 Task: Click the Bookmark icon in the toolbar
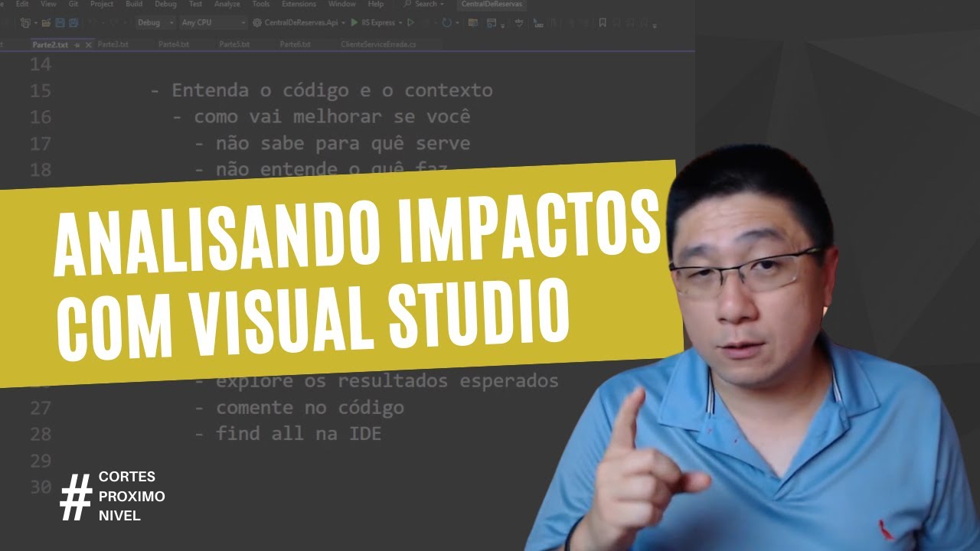click(x=602, y=23)
